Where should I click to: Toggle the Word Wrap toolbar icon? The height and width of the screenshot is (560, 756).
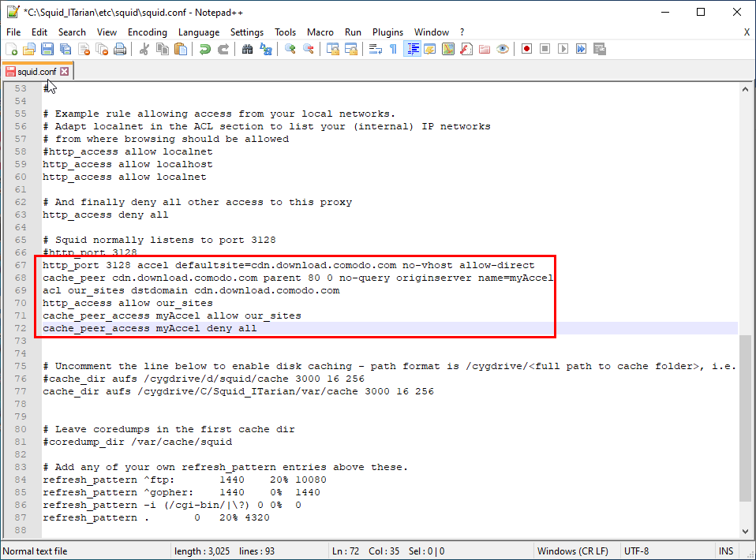[375, 49]
